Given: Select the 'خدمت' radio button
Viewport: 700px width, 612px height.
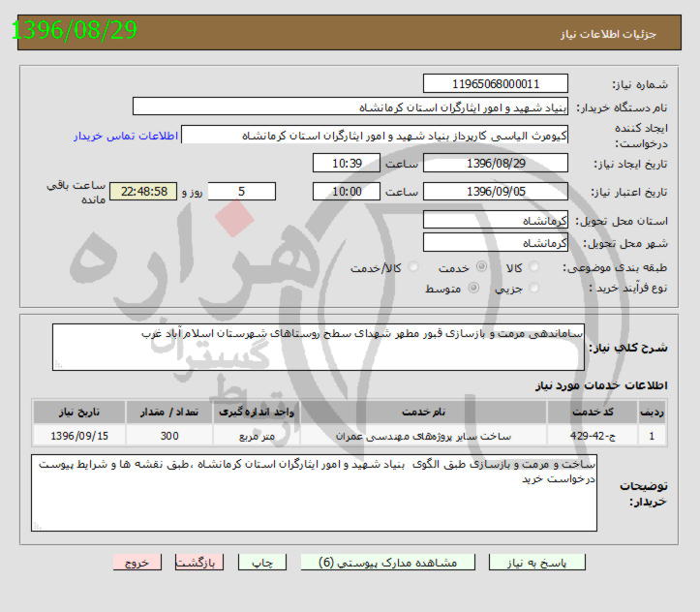Looking at the screenshot, I should pyautogui.click(x=481, y=266).
